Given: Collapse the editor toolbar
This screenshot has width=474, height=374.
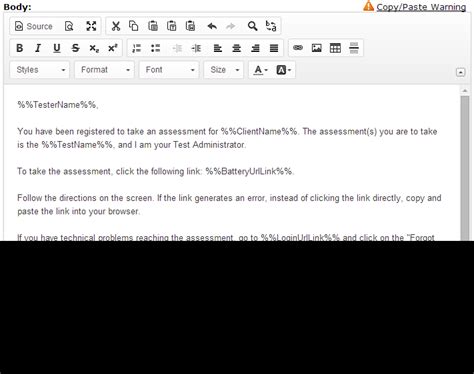Looking at the screenshot, I should pyautogui.click(x=460, y=72).
